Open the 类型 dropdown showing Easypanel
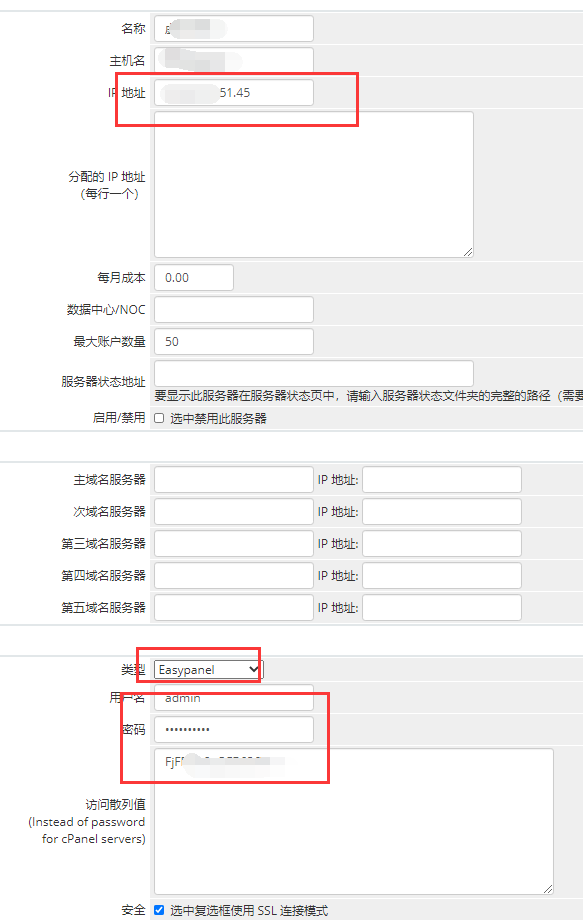The image size is (583, 920). pyautogui.click(x=208, y=669)
